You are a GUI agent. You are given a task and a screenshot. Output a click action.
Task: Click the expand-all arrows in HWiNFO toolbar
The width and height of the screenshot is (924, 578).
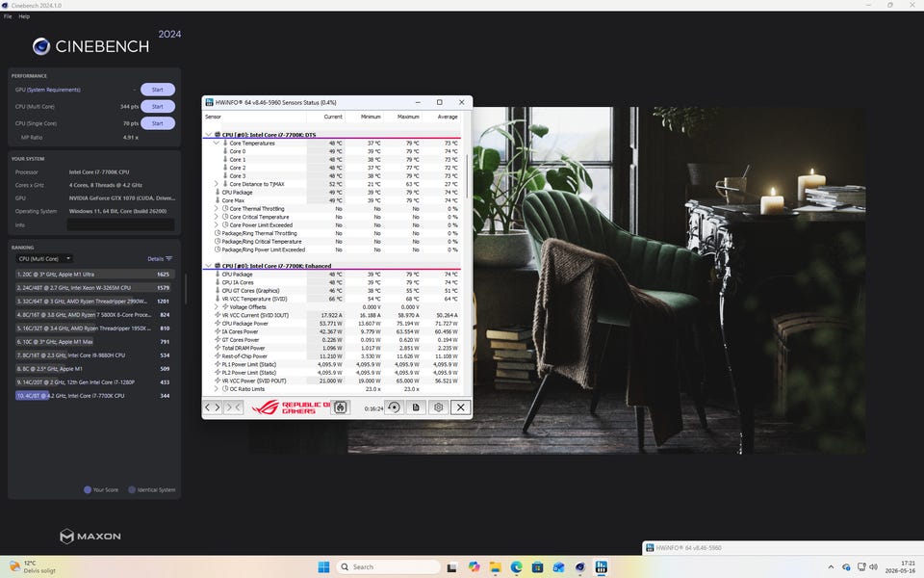[x=212, y=407]
